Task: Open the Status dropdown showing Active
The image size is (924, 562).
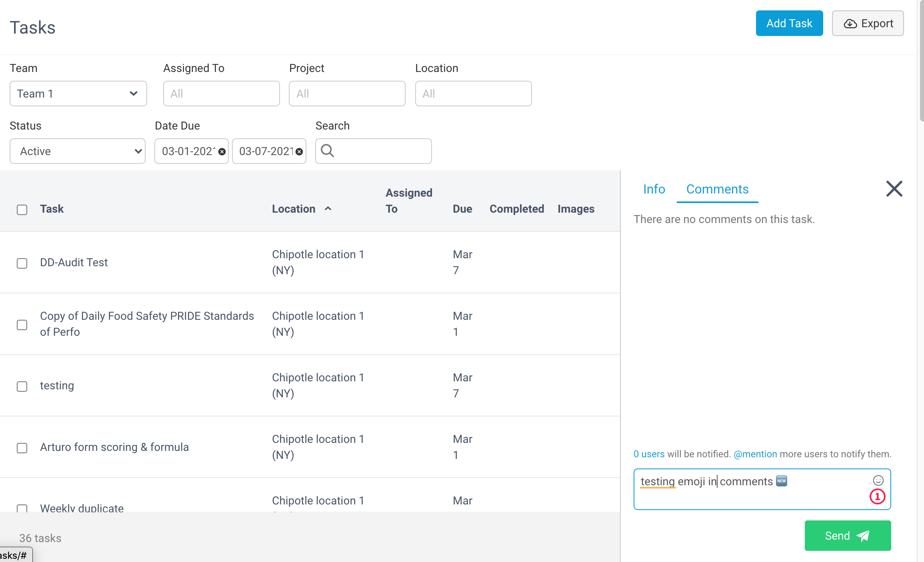Action: click(77, 151)
